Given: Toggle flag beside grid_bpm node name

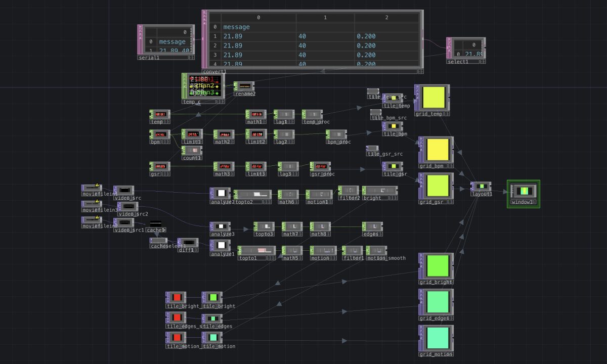Looking at the screenshot, I should coord(451,166).
